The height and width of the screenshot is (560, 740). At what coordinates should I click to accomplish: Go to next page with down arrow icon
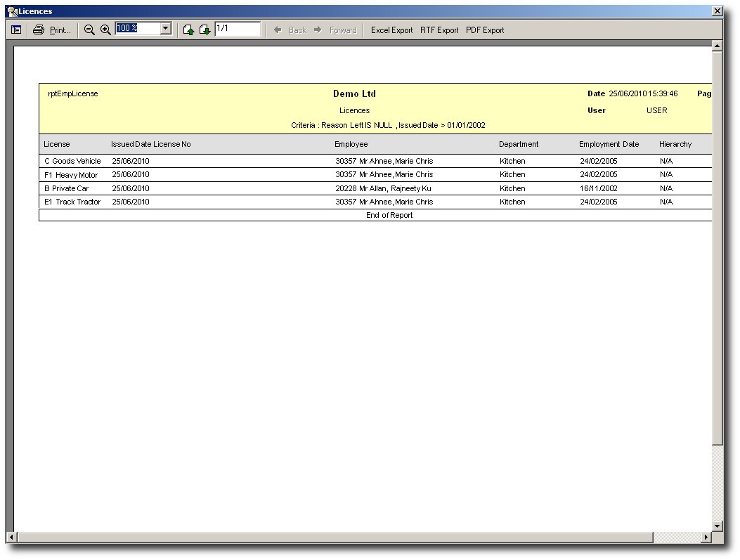[x=205, y=30]
